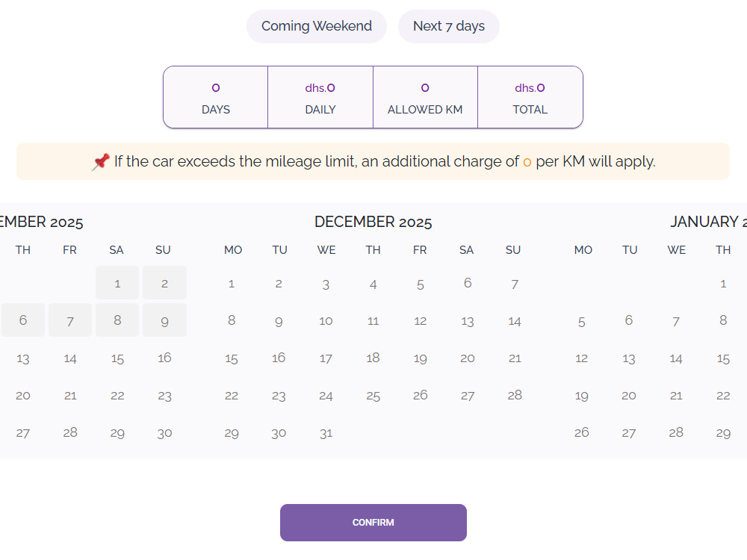Screen dimensions: 747x560
Task: Select December 15, 2025
Action: point(232,358)
